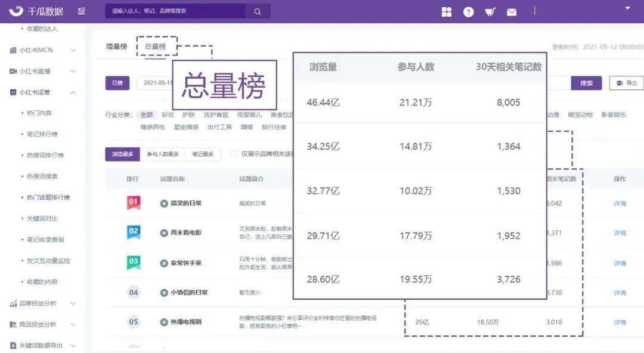
Task: Open 热搜词排行榜 in the sidebar
Action: pos(45,156)
